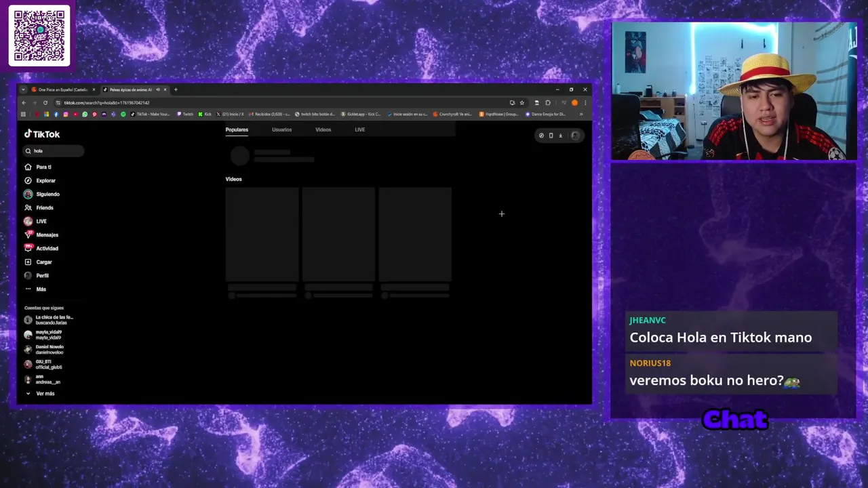Open the Perfil page
Viewport: 868px width, 488px height.
click(x=37, y=275)
